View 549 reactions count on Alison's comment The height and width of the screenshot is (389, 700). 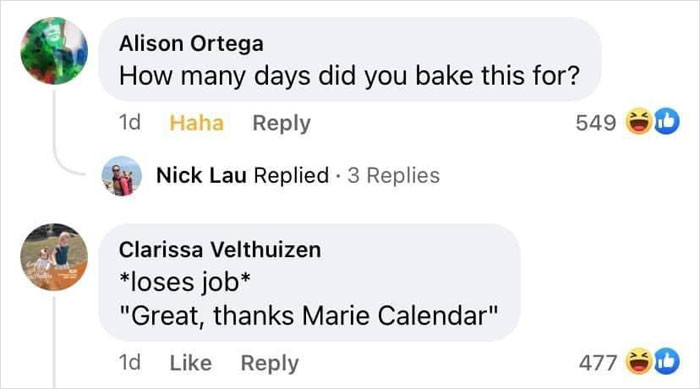point(596,122)
